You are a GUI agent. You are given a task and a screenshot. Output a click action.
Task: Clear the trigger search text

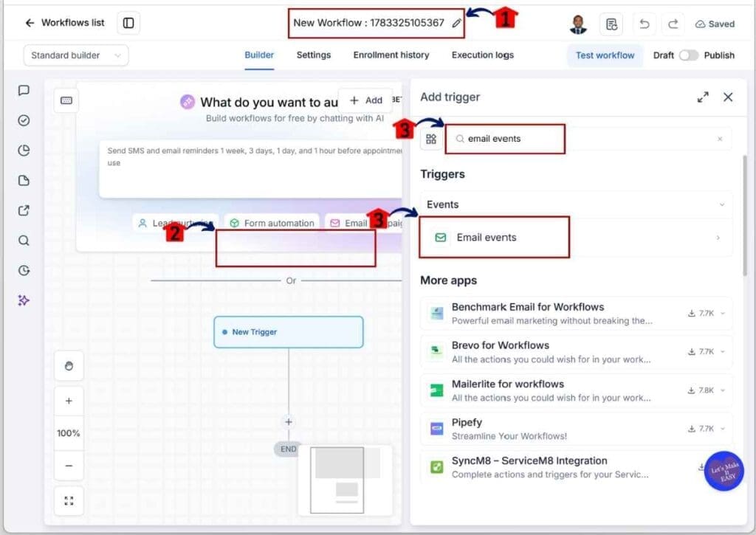(x=720, y=139)
